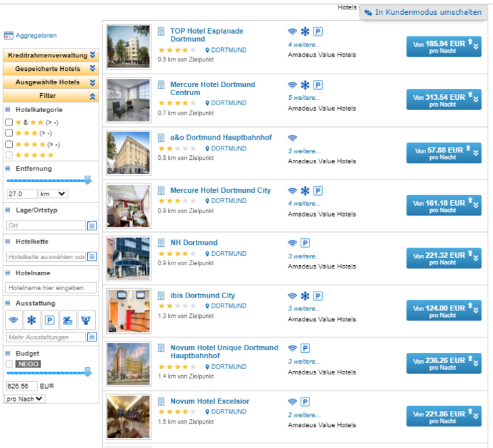
Task: Collapse the Hotelkategorie filter section
Action: point(8,110)
